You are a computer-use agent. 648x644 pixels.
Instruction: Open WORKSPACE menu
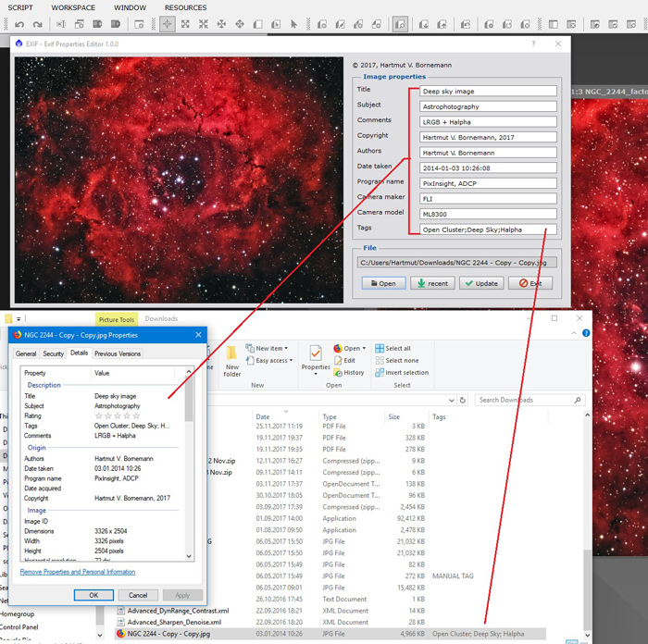click(x=73, y=7)
